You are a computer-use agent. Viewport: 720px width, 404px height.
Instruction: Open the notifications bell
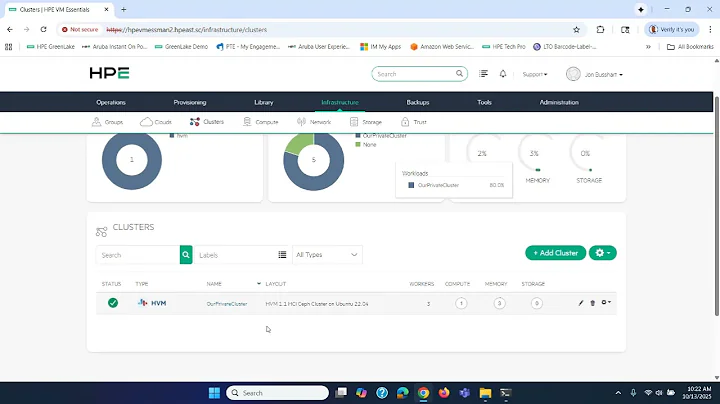(503, 73)
